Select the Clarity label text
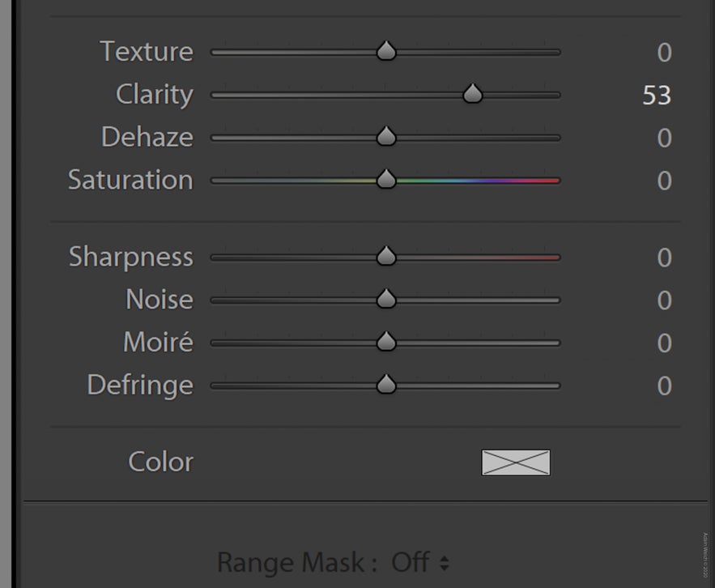The image size is (715, 588). click(x=152, y=94)
